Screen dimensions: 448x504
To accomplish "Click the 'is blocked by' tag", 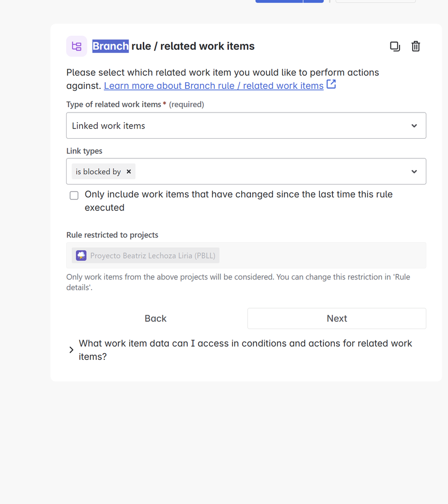I will 98,172.
